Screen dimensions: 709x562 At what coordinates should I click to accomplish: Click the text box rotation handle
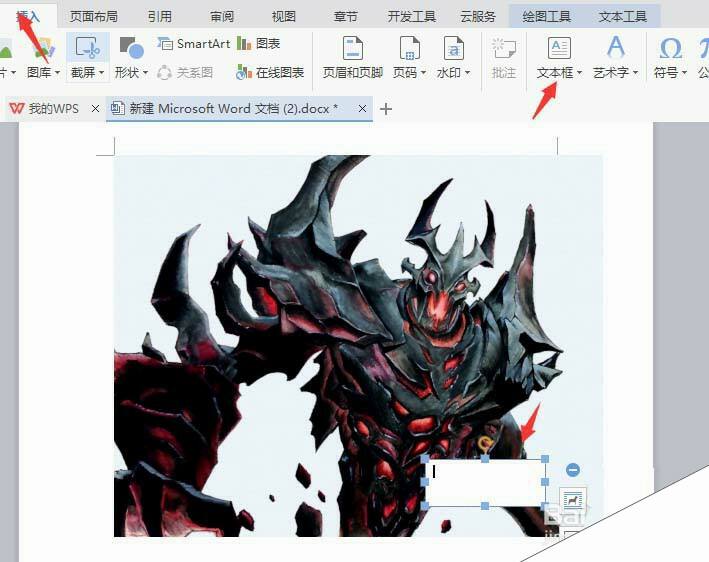(485, 444)
